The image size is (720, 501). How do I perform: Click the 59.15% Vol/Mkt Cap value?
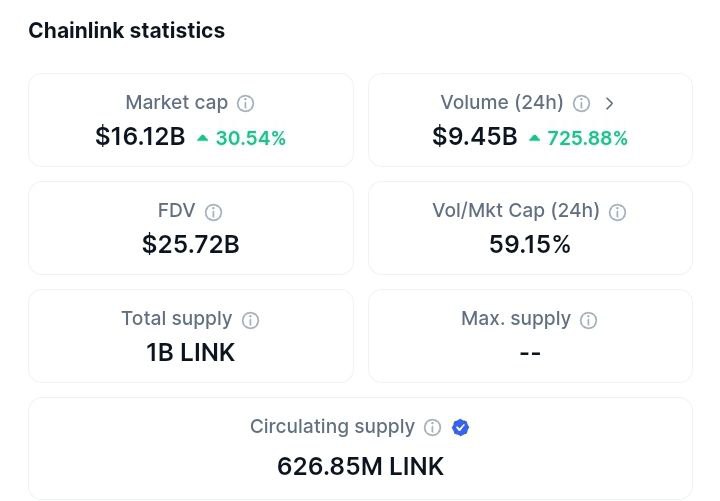530,244
